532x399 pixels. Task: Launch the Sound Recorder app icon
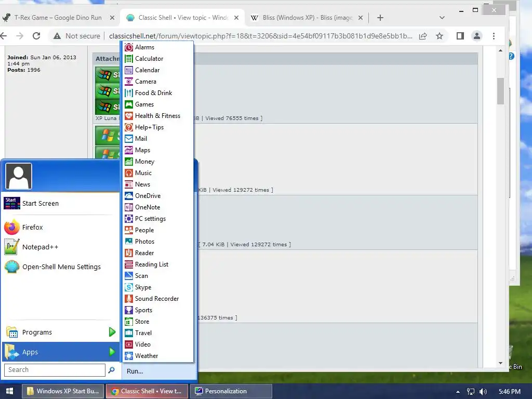point(129,299)
